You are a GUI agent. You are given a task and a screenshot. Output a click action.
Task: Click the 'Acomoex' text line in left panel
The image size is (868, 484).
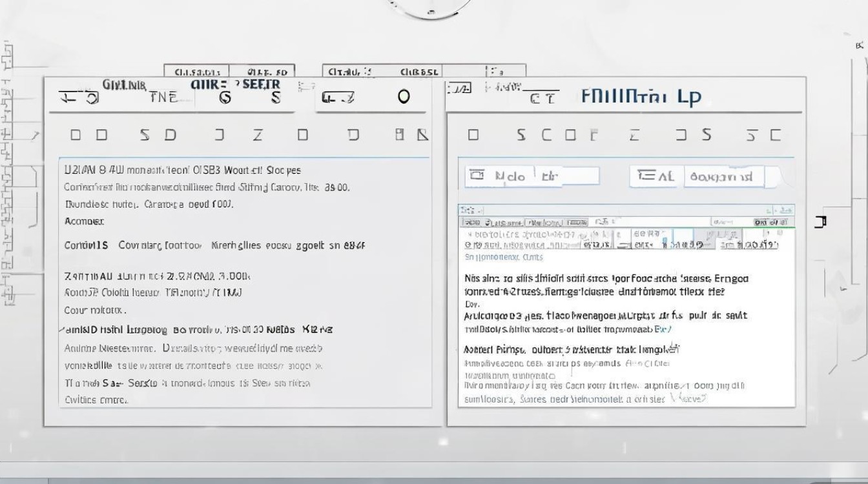[84, 221]
